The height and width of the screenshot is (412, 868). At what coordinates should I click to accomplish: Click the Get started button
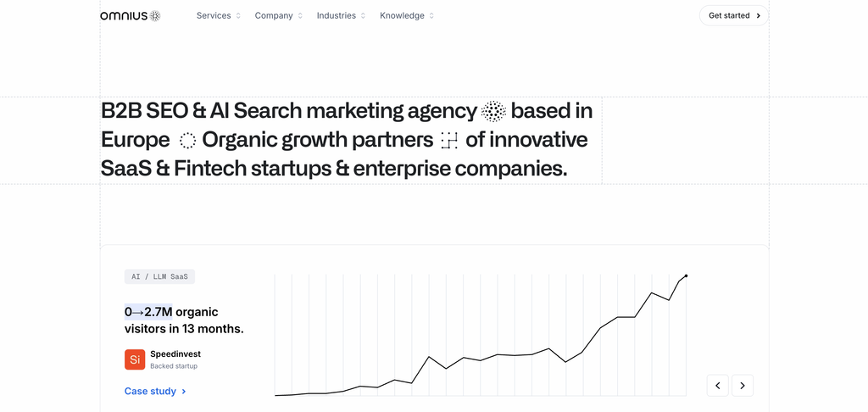[734, 15]
